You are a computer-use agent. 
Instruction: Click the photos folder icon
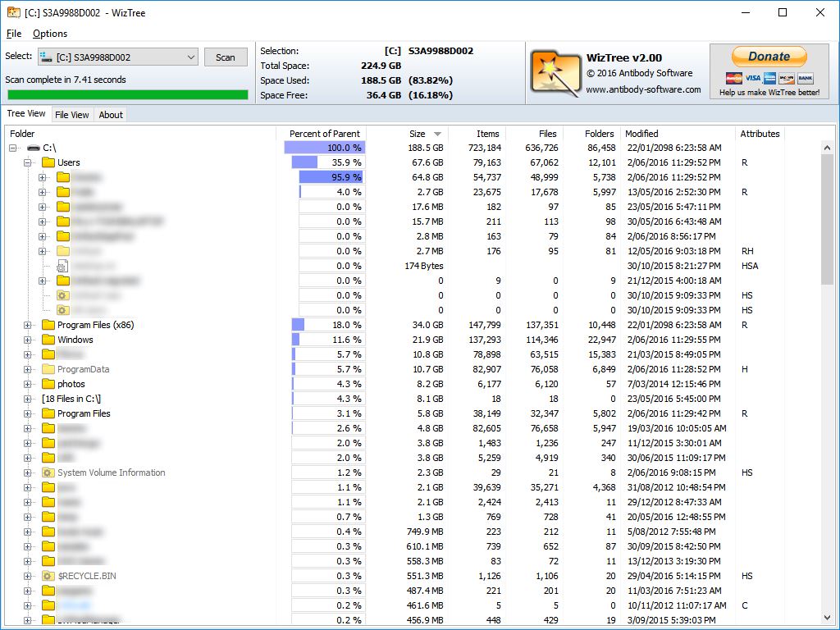(x=48, y=384)
